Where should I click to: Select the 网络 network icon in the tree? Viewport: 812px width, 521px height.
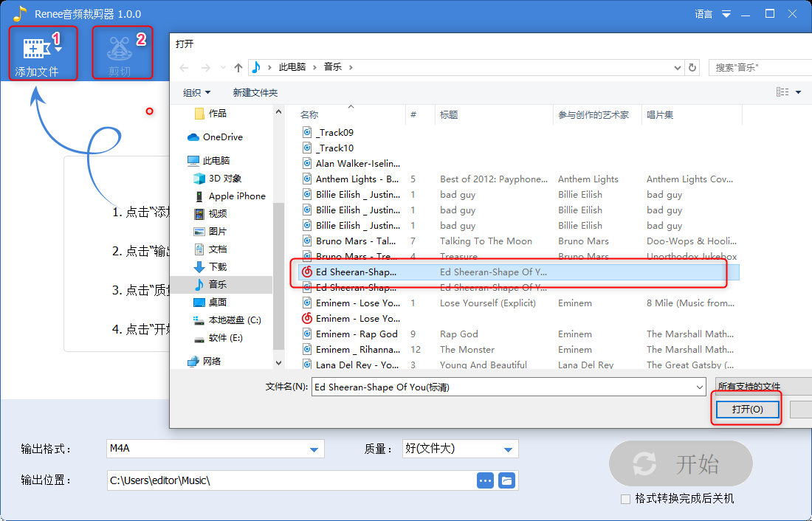[x=193, y=362]
